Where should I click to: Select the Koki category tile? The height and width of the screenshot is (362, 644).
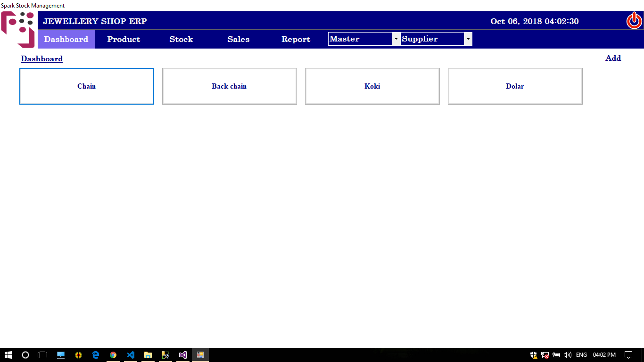click(372, 86)
